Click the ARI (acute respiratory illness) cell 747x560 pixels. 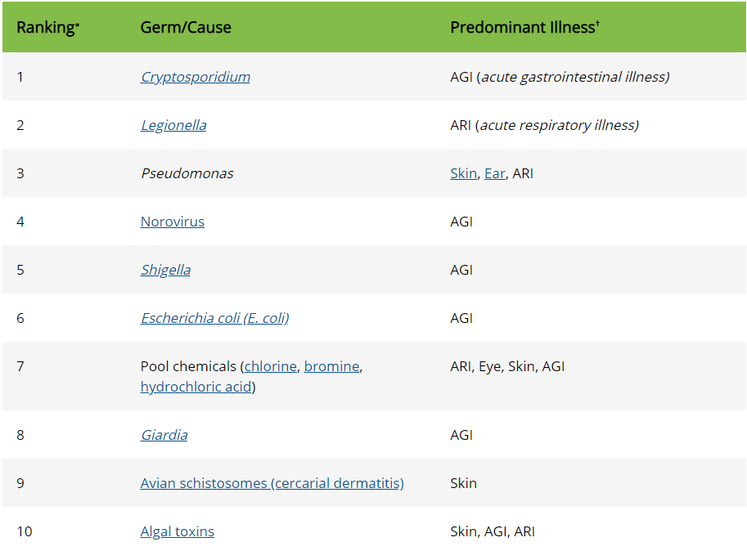(544, 125)
